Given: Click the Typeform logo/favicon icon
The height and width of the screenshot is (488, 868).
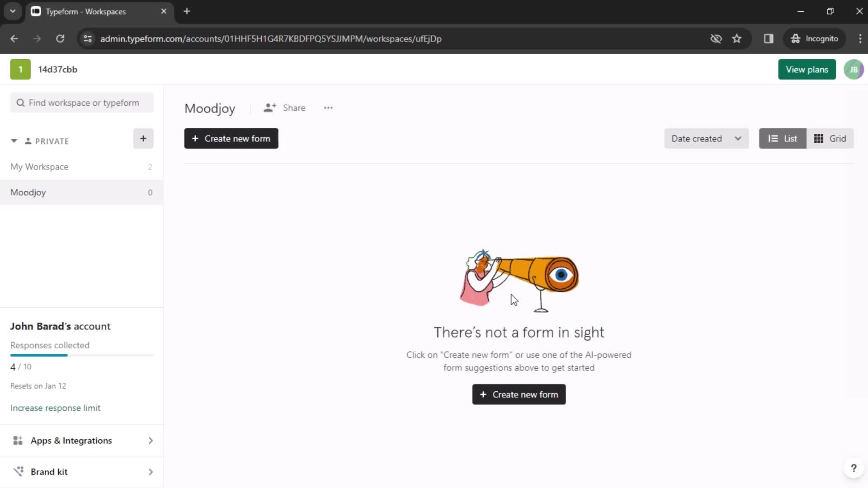Looking at the screenshot, I should [36, 11].
